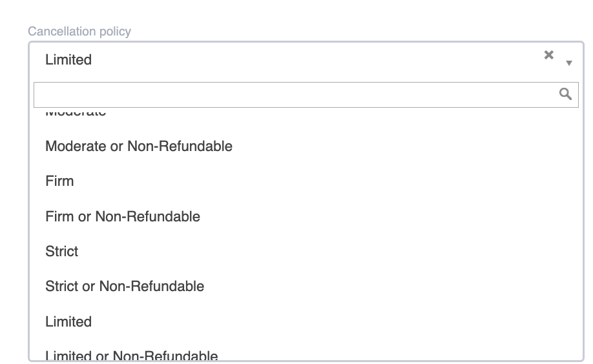Switch policy to plain Firm entry

(59, 181)
